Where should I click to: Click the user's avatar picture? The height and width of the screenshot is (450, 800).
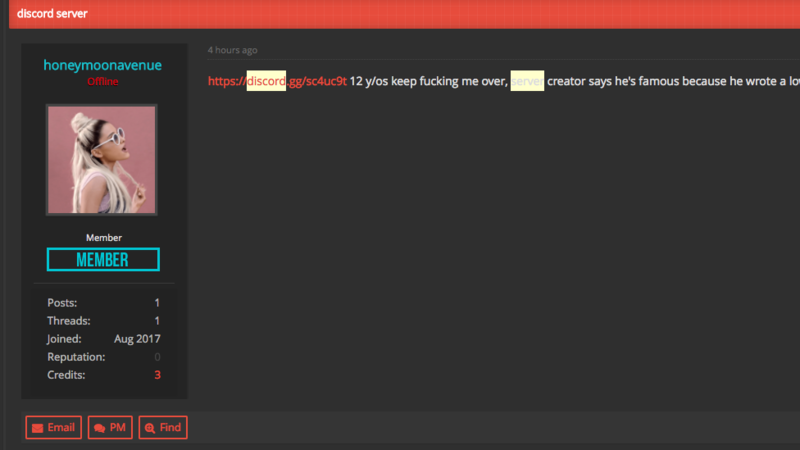point(101,160)
